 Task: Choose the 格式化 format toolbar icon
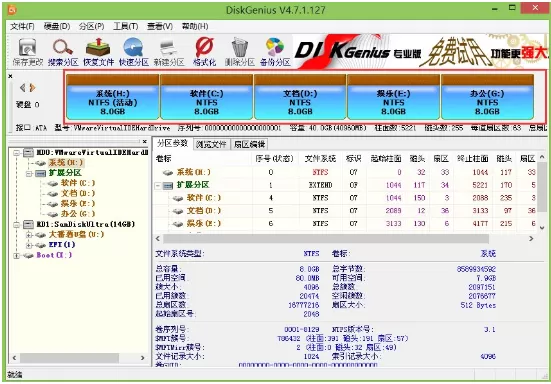205,52
